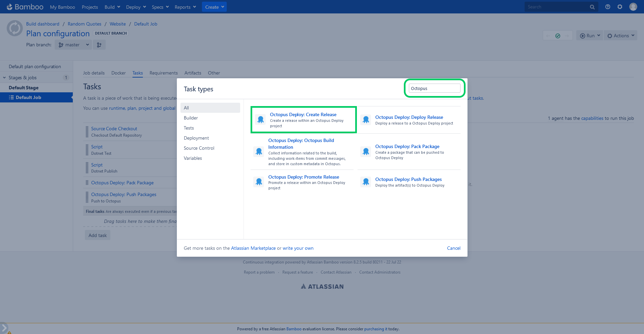Grab the Dotnet Publish task drag handle
The width and height of the screenshot is (644, 334).
click(x=87, y=168)
